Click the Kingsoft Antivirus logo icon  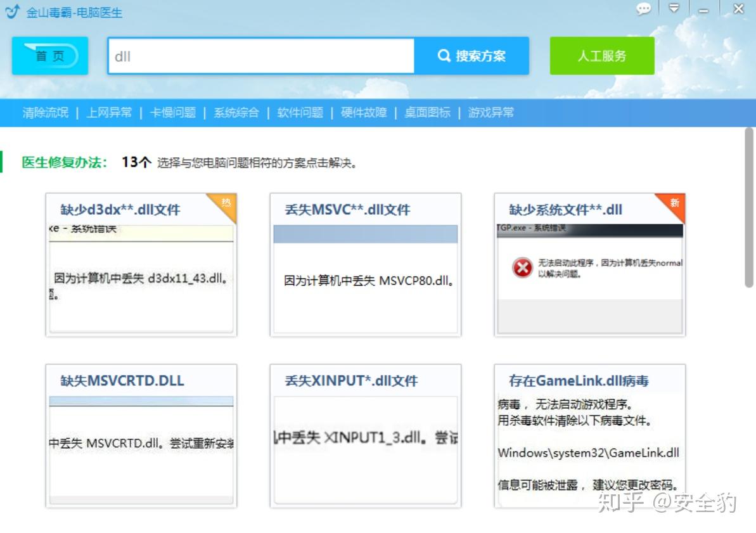pos(12,11)
